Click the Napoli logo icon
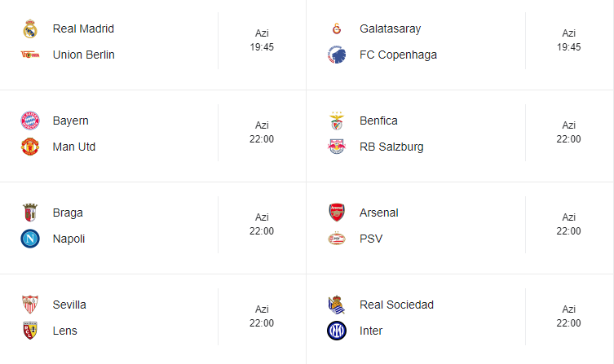Screen dimensions: 614x364 pyautogui.click(x=30, y=239)
